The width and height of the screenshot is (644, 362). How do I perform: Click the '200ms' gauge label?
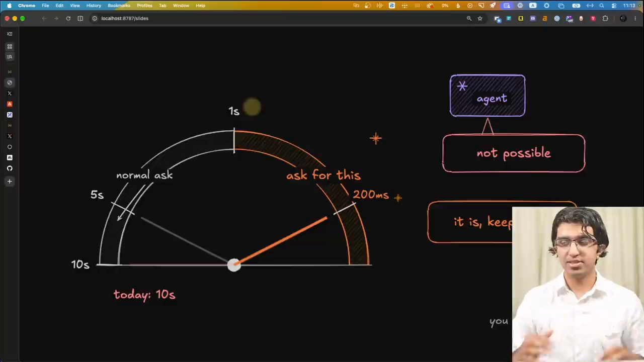tap(371, 195)
